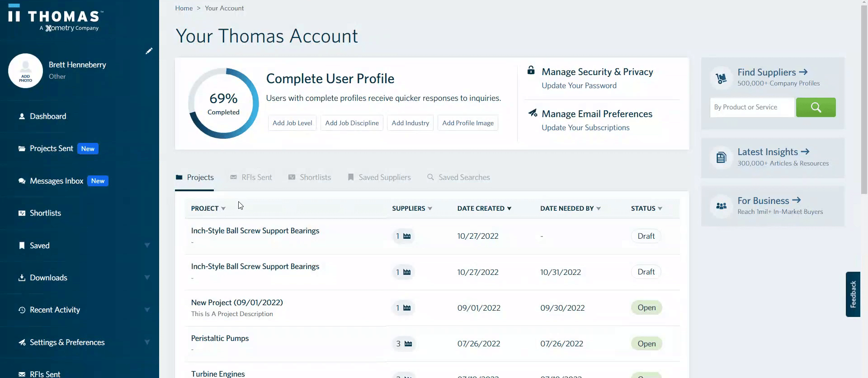Viewport: 868px width, 378px height.
Task: Switch to the RFIs Sent tab
Action: [251, 177]
